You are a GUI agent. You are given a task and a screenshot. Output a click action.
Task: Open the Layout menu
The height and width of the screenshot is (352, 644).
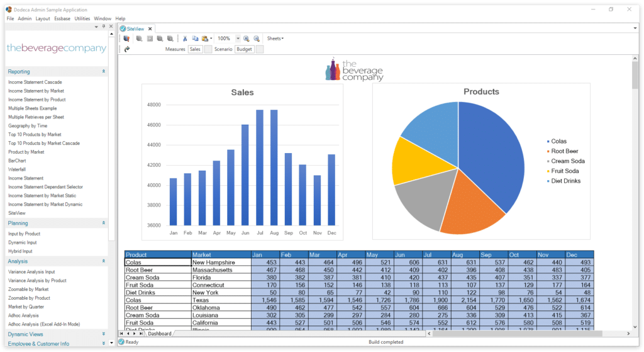click(x=43, y=18)
